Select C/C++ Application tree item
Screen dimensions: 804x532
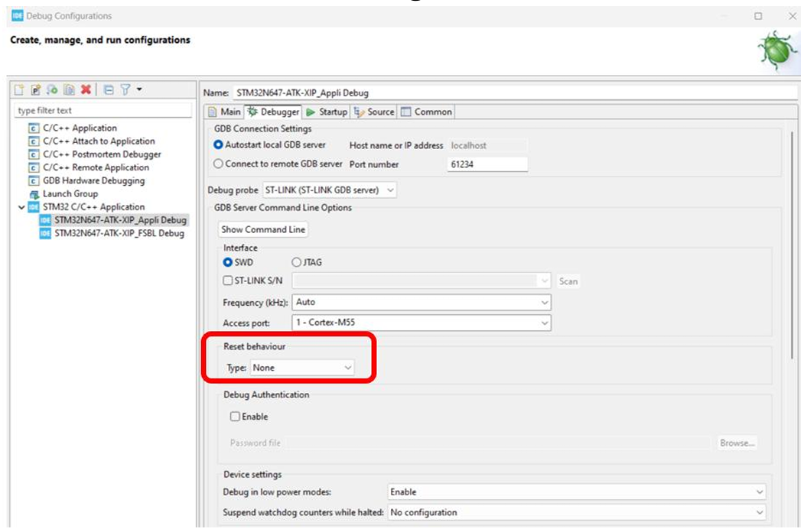click(80, 128)
